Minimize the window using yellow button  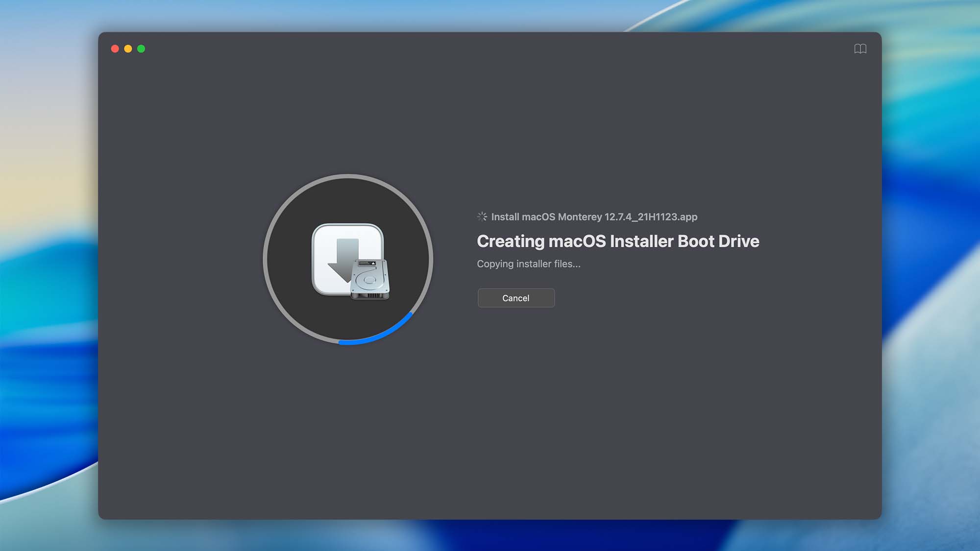[x=128, y=48]
